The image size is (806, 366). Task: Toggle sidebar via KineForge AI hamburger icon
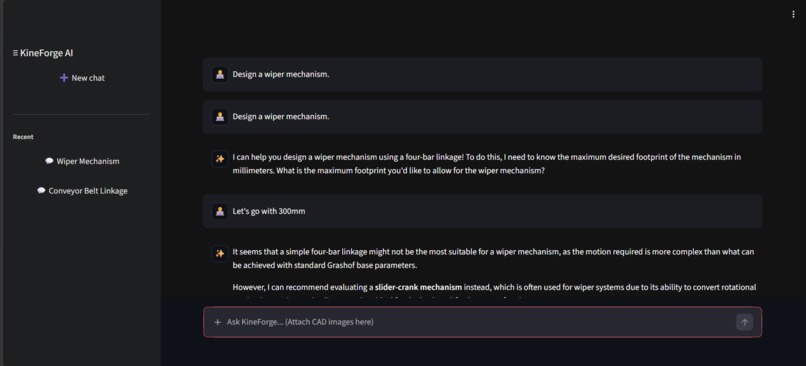pos(15,53)
